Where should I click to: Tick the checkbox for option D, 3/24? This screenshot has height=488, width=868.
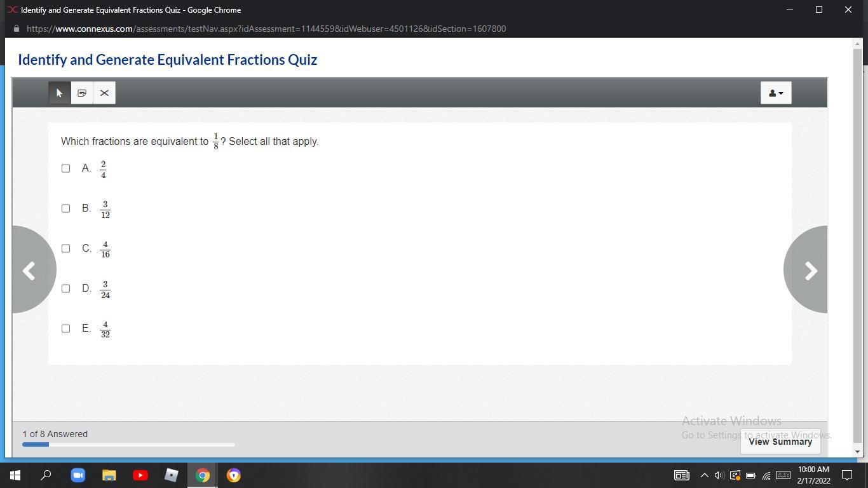[65, 288]
